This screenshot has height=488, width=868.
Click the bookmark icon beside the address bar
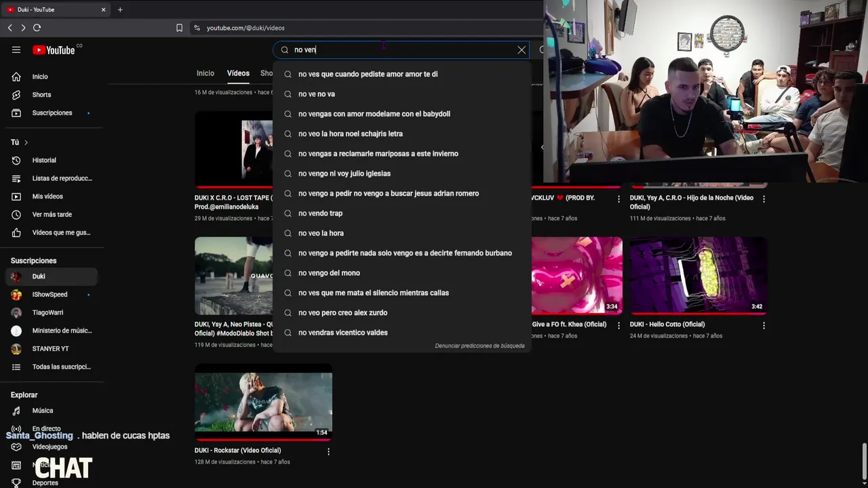[x=179, y=28]
